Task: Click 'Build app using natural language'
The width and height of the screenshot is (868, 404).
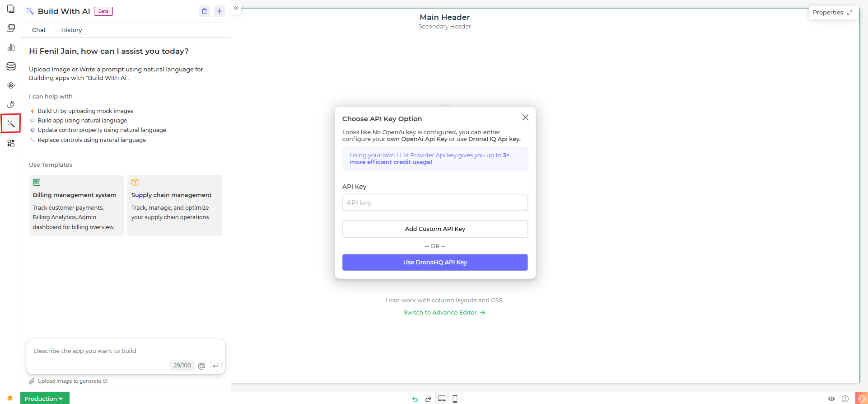Action: point(82,120)
